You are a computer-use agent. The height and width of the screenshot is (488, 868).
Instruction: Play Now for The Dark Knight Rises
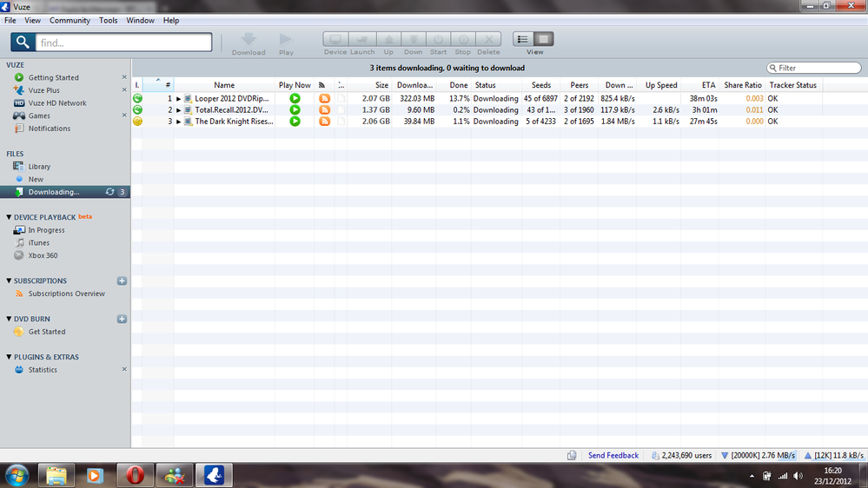[295, 122]
